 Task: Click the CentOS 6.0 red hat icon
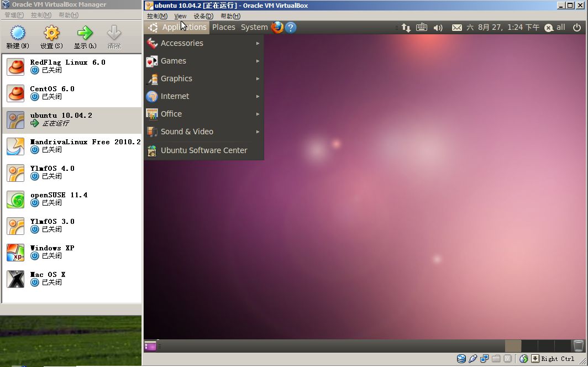coord(15,93)
